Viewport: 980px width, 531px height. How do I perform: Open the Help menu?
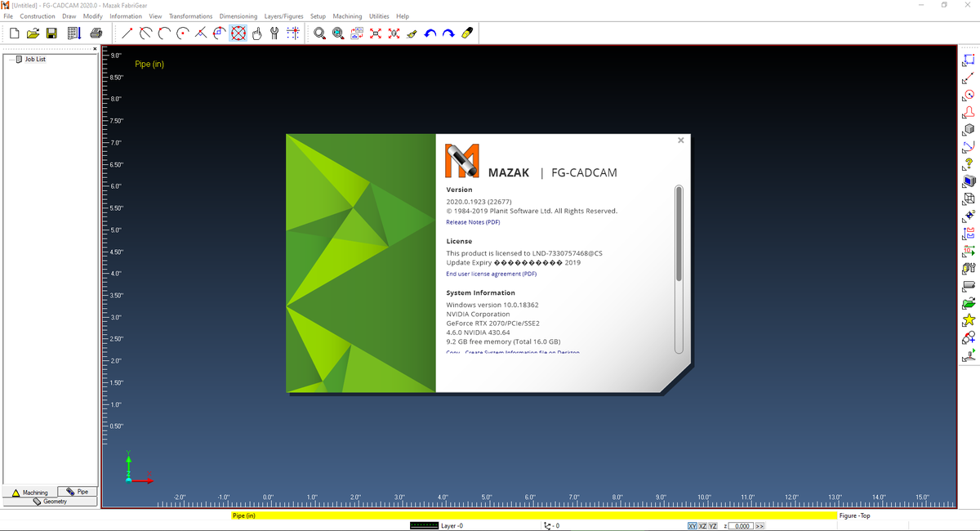[403, 16]
